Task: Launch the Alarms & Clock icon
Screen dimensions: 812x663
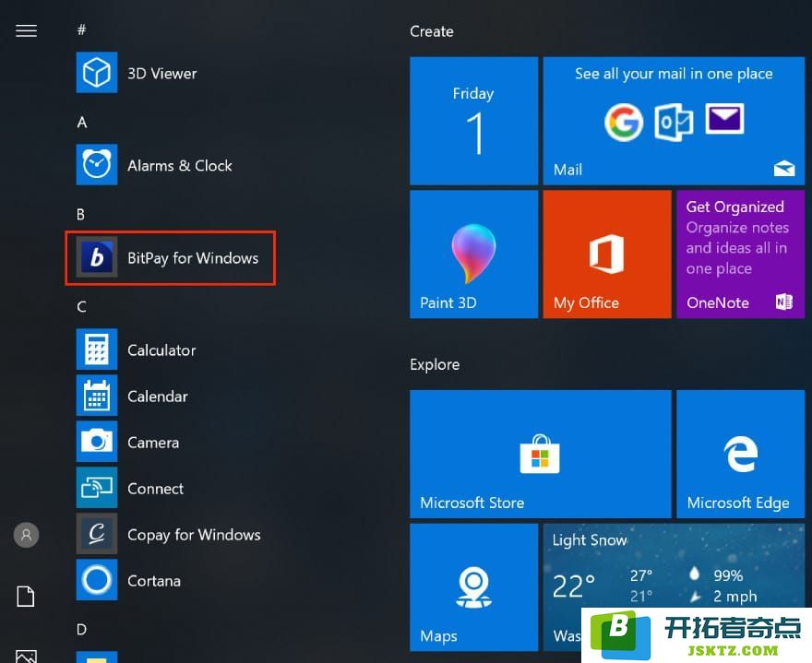Action: [97, 164]
